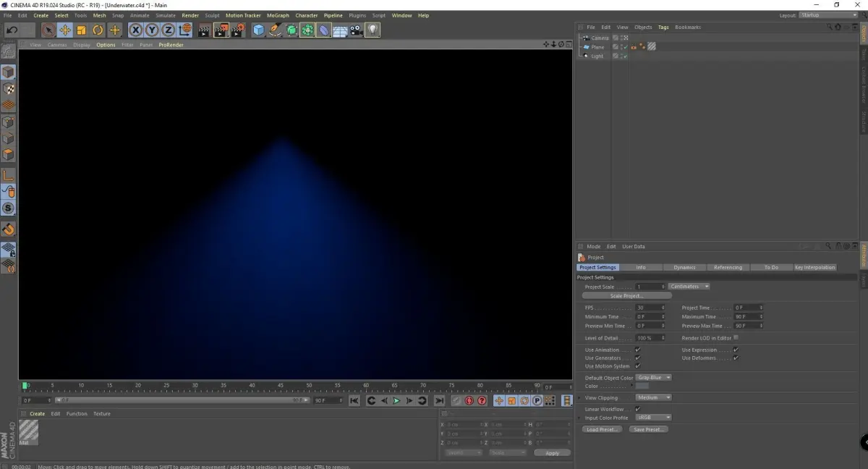Click the Scale Project... button
Image resolution: width=868 pixels, height=469 pixels.
pyautogui.click(x=627, y=296)
